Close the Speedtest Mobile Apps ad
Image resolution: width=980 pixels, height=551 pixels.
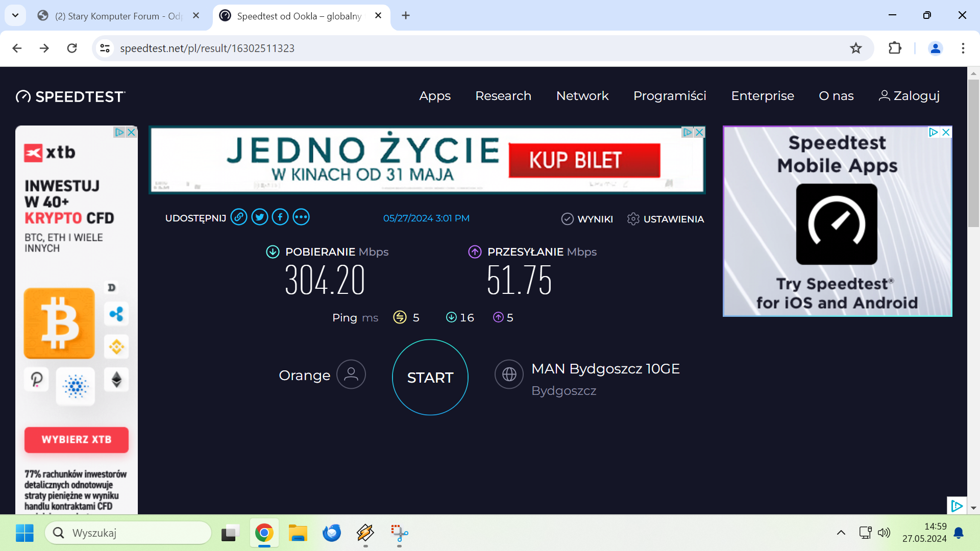point(946,132)
